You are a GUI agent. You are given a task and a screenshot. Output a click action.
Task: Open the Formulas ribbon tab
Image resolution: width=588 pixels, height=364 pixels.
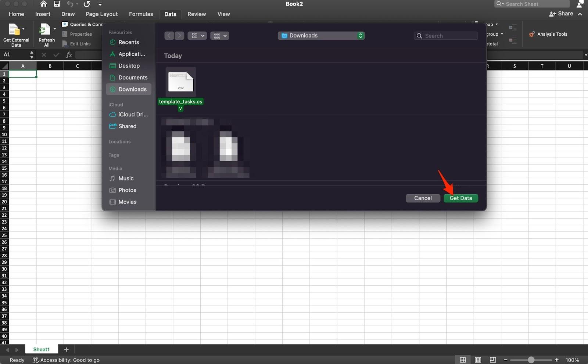(x=141, y=14)
